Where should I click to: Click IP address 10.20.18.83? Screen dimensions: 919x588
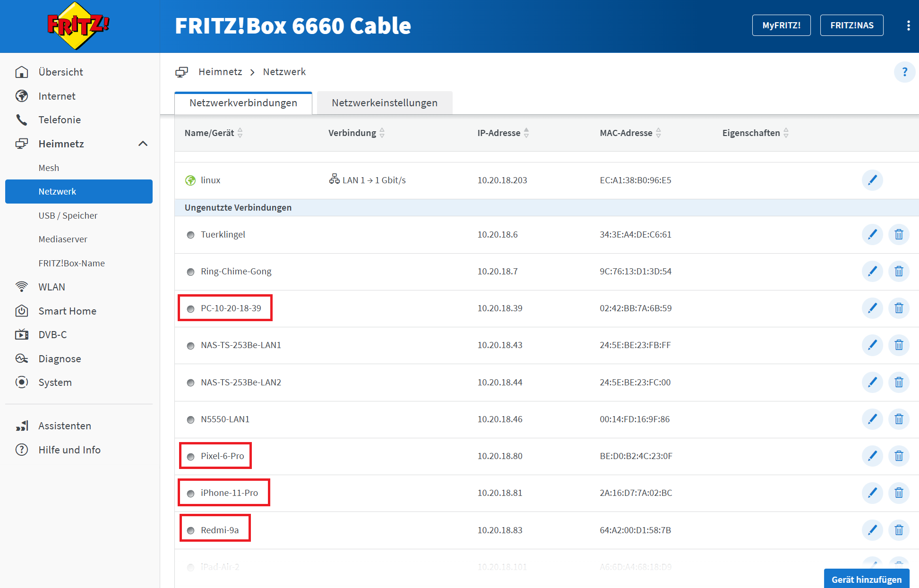coord(500,530)
